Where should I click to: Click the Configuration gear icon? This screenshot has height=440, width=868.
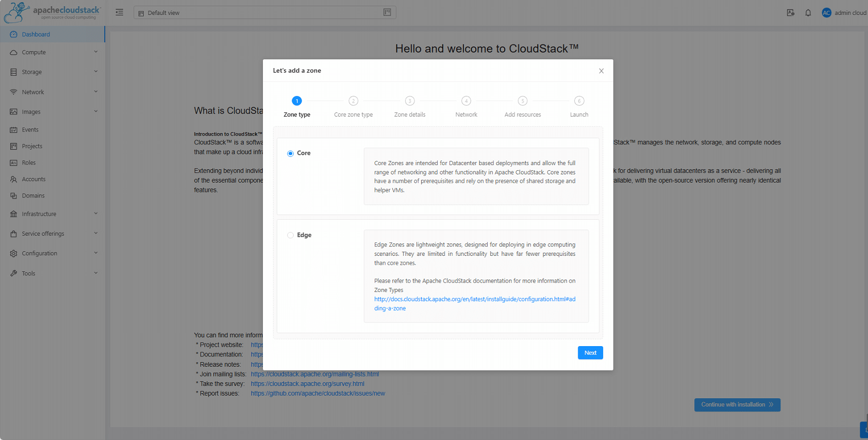[x=13, y=254]
